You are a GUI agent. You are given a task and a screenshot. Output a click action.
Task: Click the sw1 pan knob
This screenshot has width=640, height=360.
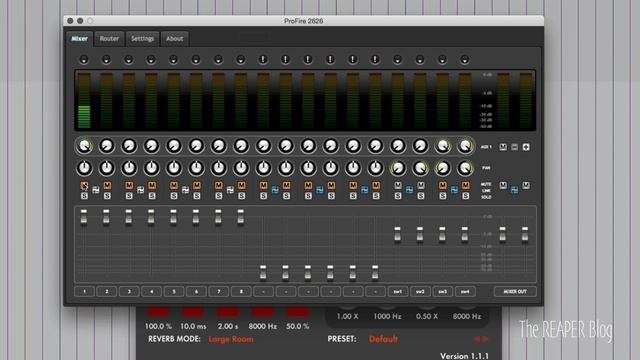click(x=398, y=168)
